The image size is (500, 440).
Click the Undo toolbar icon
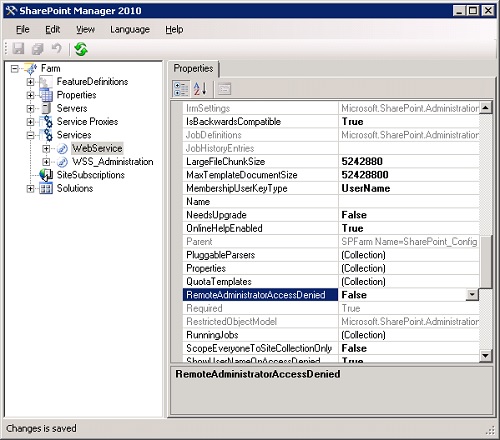click(x=57, y=49)
